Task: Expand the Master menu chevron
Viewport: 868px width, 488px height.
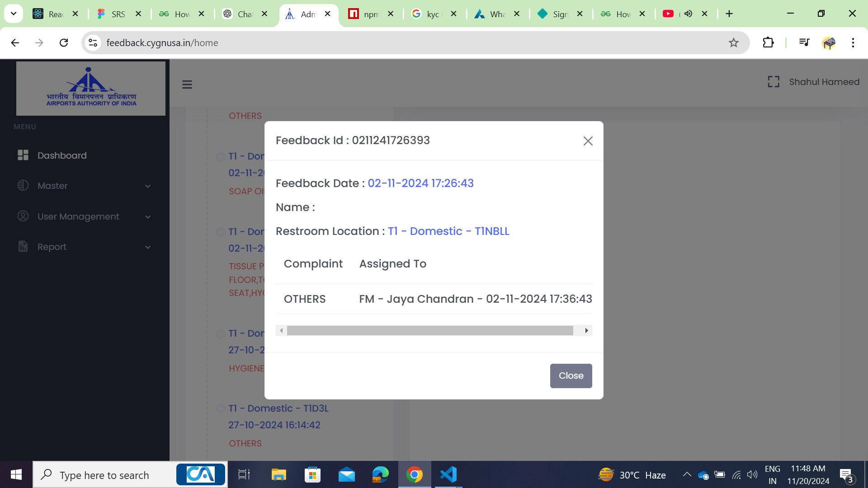Action: pos(148,186)
